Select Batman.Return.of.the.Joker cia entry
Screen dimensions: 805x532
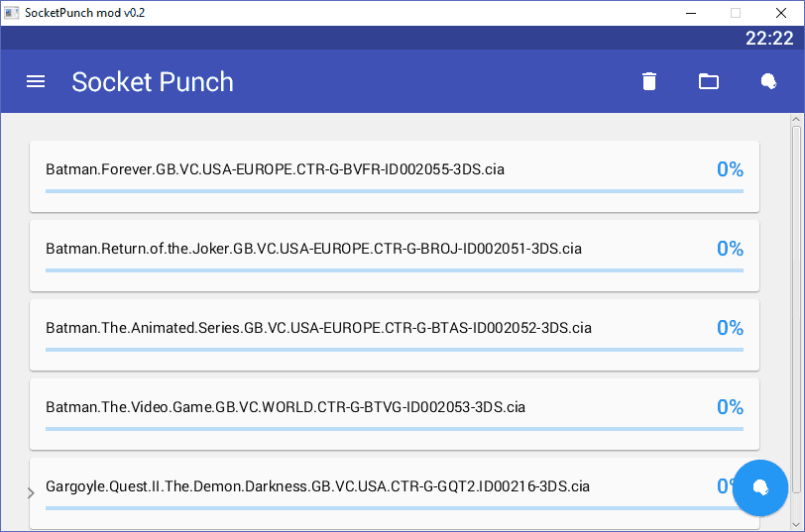[395, 256]
